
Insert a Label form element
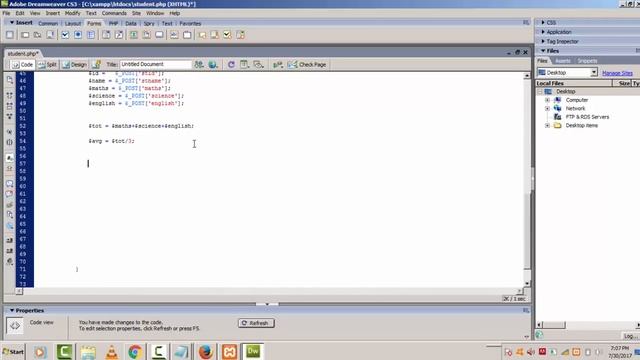(x=174, y=35)
